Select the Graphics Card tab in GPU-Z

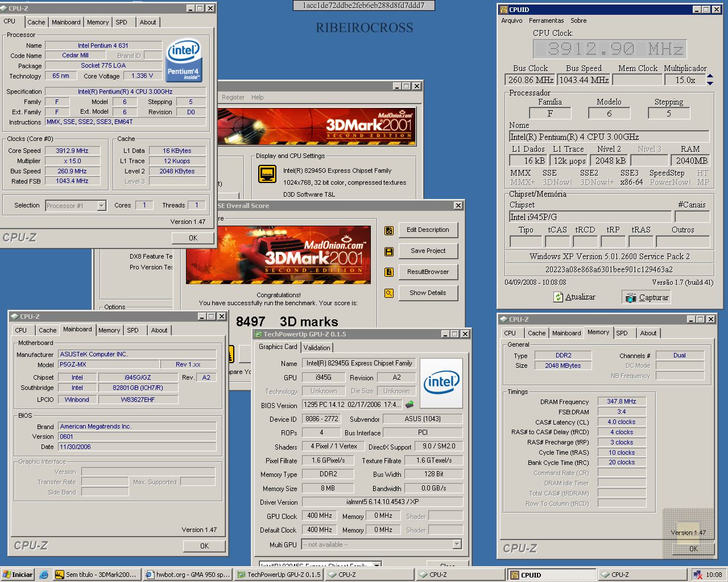[278, 347]
